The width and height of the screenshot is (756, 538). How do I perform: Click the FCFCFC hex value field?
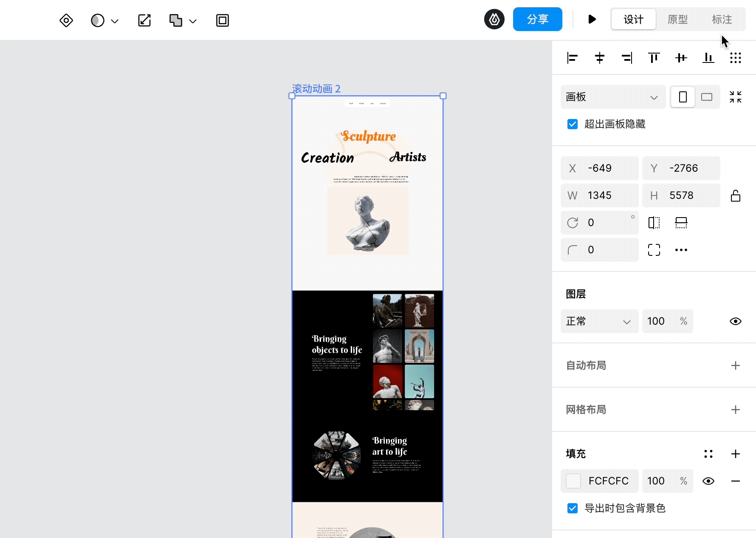[609, 481]
